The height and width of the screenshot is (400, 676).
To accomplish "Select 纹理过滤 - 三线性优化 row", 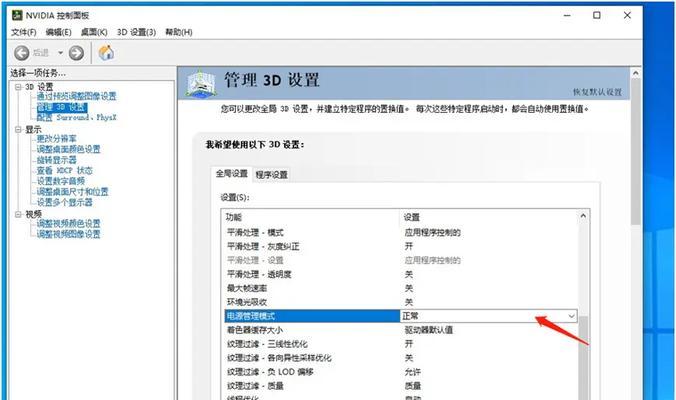I will pos(401,344).
